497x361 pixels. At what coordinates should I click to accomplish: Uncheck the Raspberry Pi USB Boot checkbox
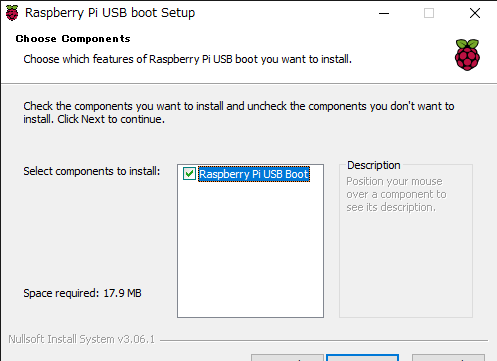[189, 174]
